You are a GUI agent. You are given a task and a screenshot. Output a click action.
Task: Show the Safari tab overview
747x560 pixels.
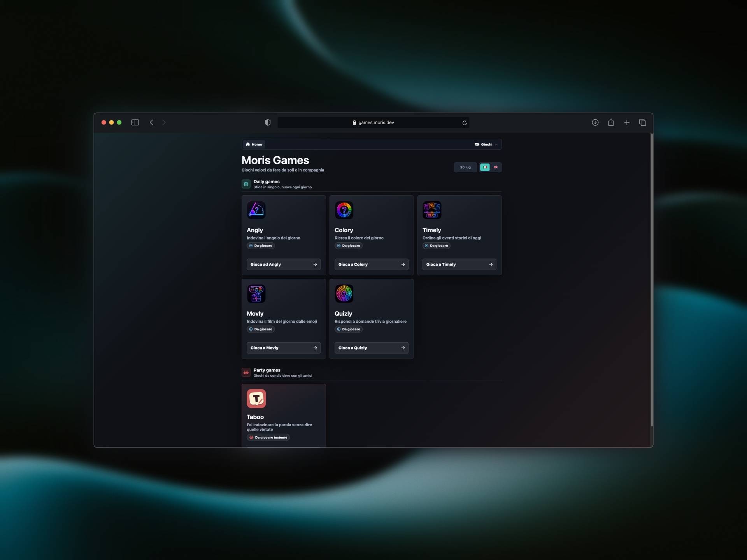(x=643, y=122)
